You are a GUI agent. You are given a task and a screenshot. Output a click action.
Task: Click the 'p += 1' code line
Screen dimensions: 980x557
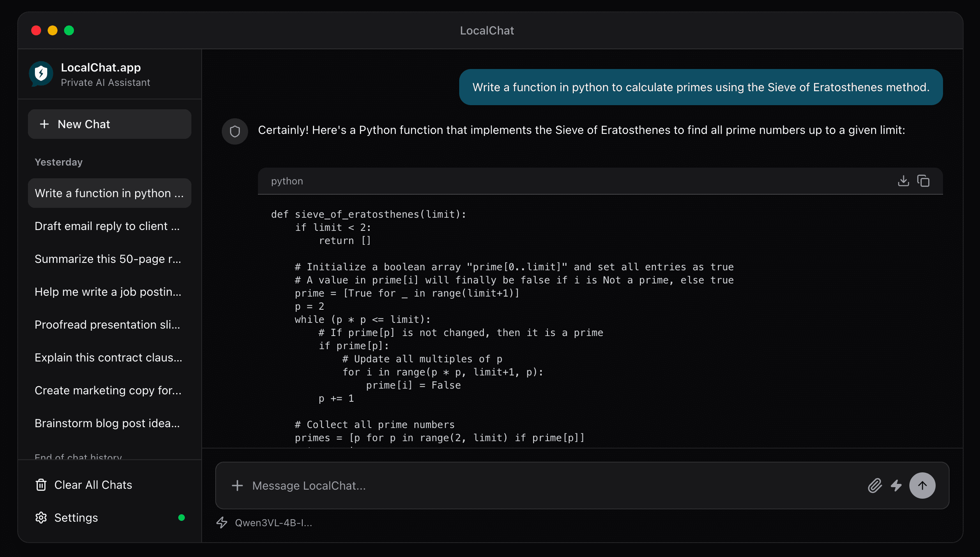coord(336,398)
